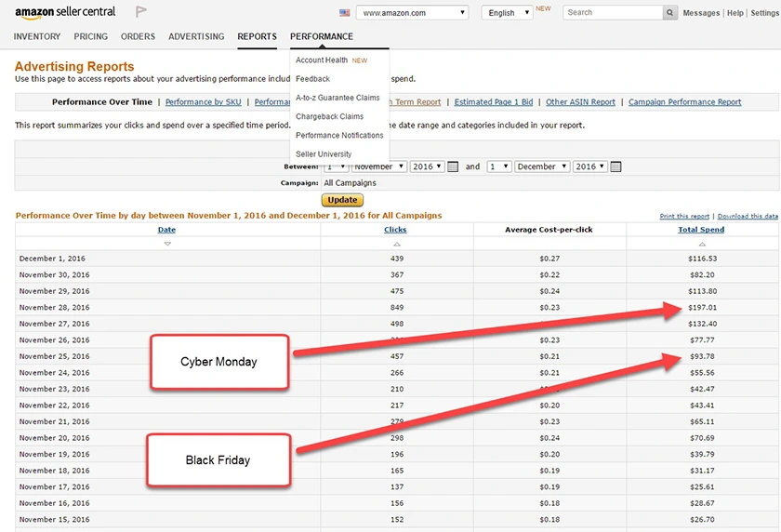
Task: Open the INVENTORY menu
Action: [37, 37]
